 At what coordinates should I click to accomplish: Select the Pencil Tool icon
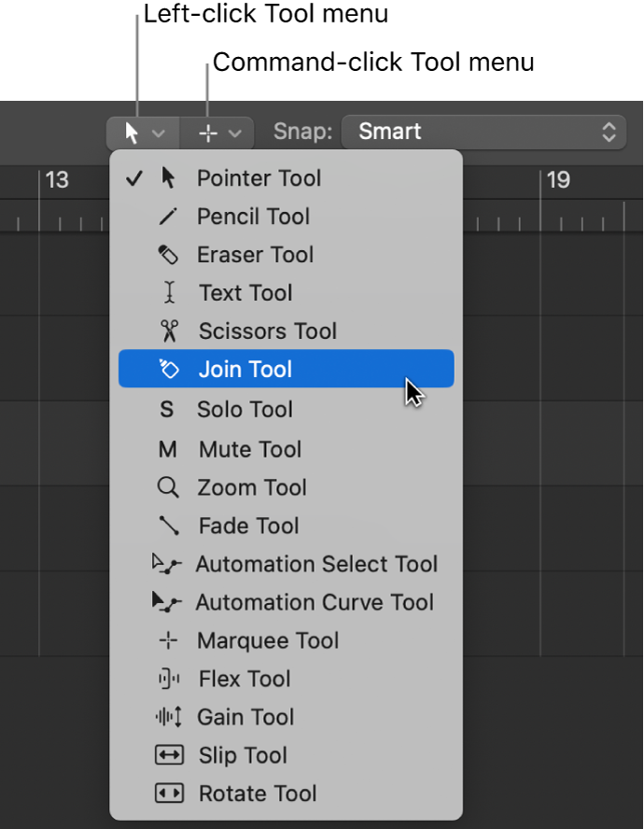(x=168, y=217)
